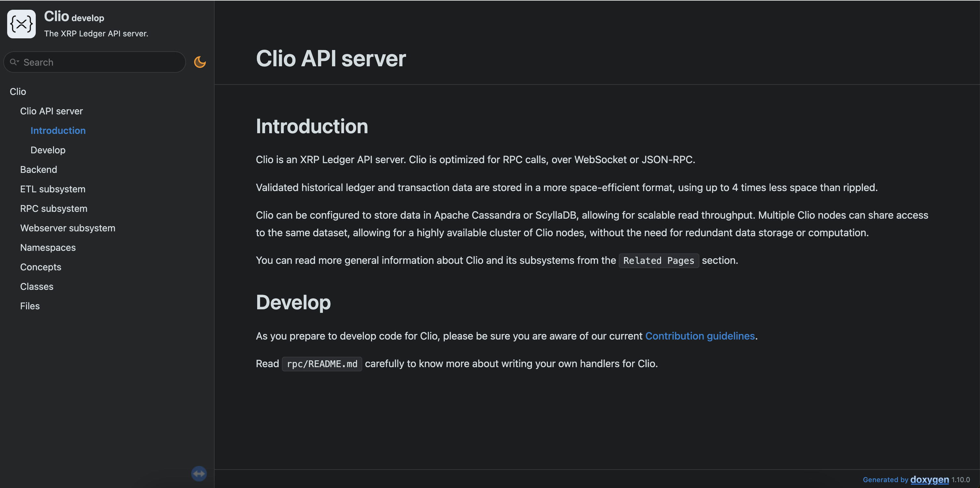Expand the Files section

[30, 306]
